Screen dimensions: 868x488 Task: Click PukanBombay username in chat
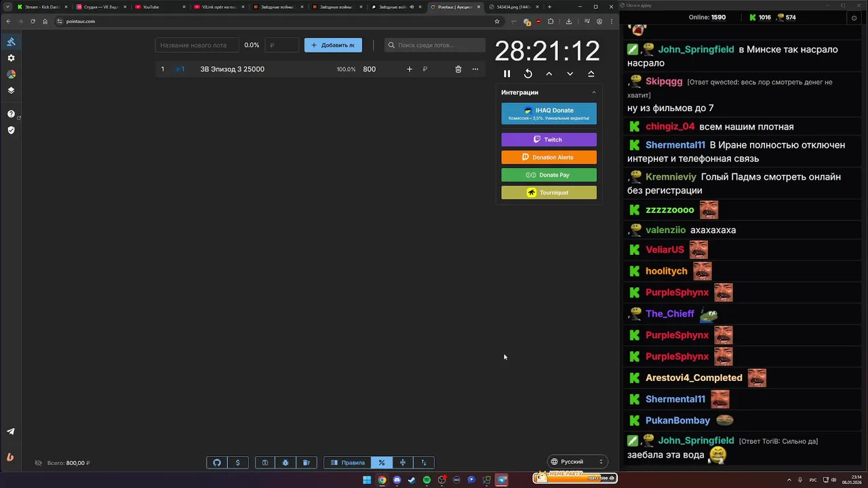677,420
